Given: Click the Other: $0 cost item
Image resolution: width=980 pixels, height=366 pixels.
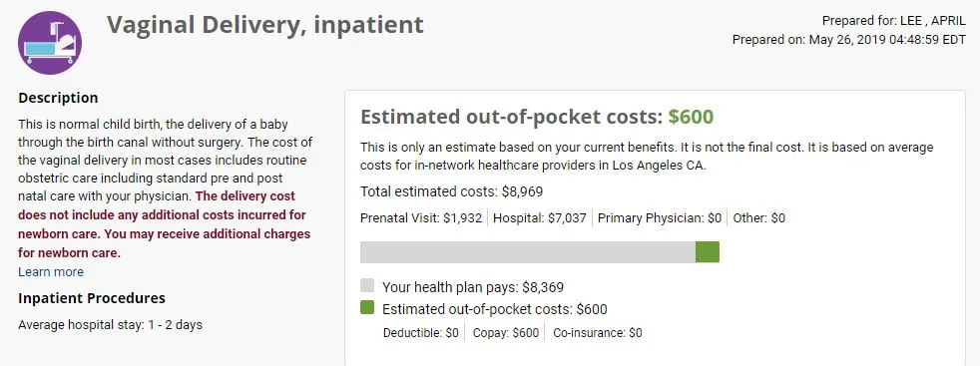Looking at the screenshot, I should [x=758, y=218].
